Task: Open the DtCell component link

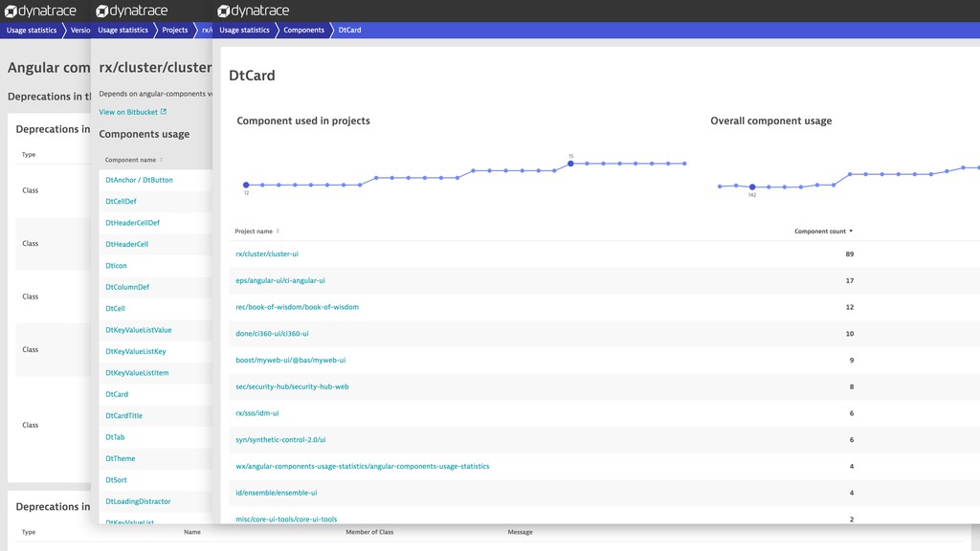Action: 115,309
